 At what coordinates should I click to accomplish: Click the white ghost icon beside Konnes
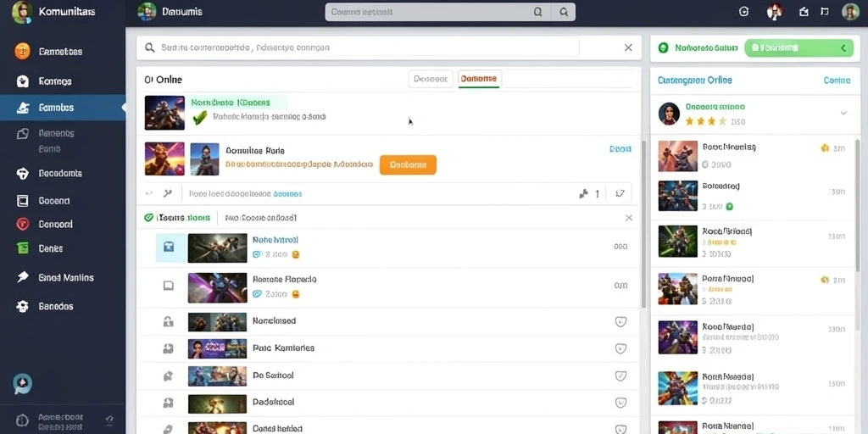[x=22, y=81]
